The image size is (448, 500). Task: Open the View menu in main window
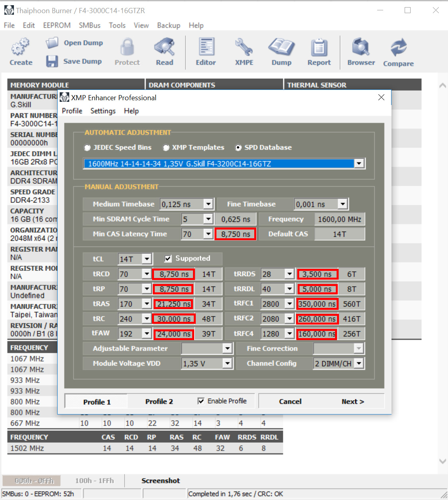(141, 25)
